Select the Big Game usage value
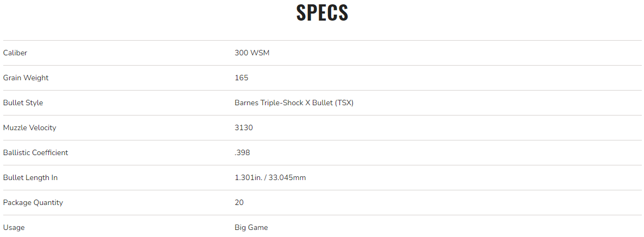This screenshot has width=644, height=237. point(251,228)
